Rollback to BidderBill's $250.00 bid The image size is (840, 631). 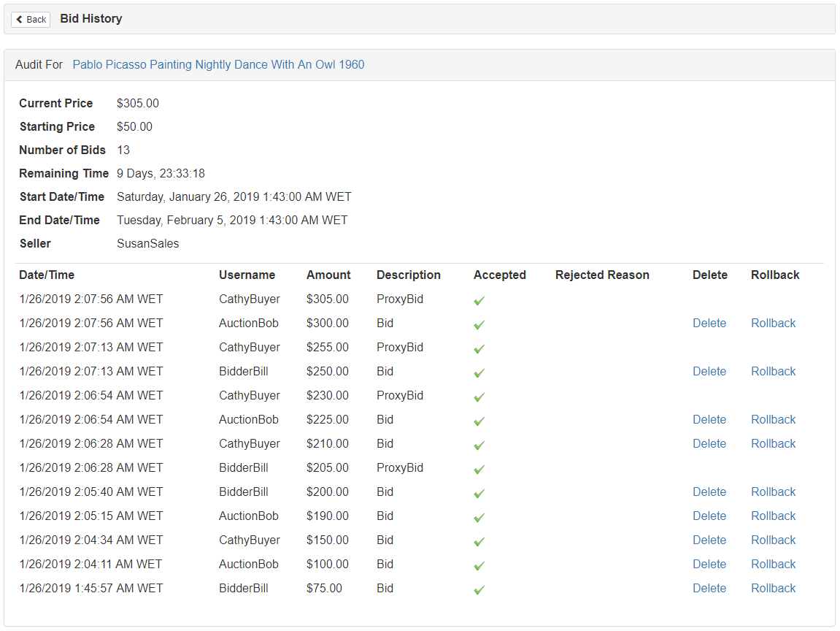click(773, 372)
